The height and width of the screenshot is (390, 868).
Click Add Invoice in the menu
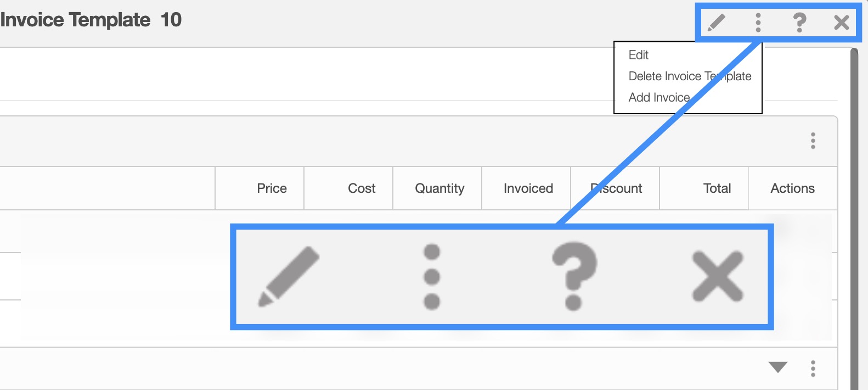coord(659,97)
